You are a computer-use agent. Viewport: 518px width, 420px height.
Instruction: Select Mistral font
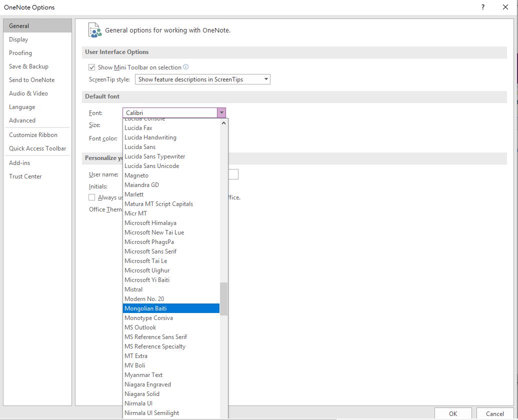[171, 289]
